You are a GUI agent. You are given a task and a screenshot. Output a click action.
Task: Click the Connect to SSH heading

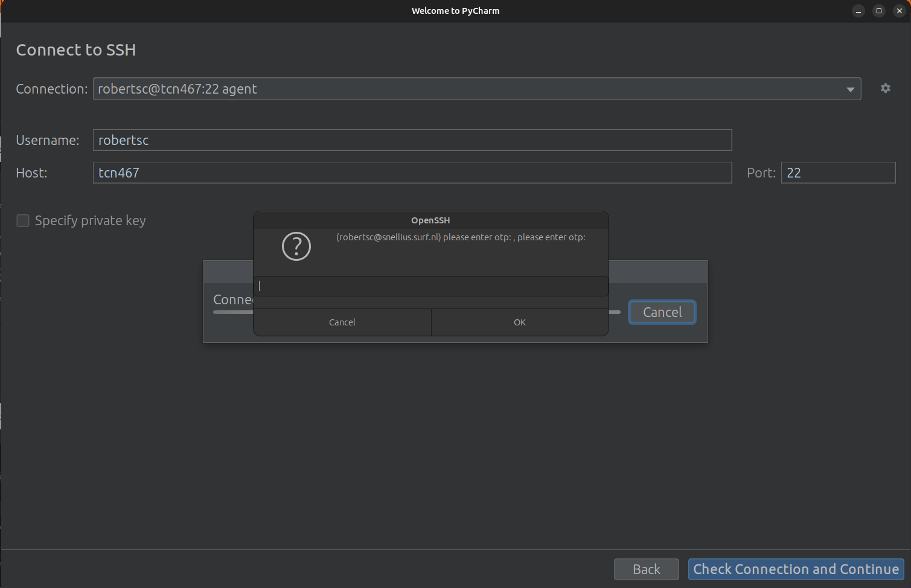pos(76,50)
